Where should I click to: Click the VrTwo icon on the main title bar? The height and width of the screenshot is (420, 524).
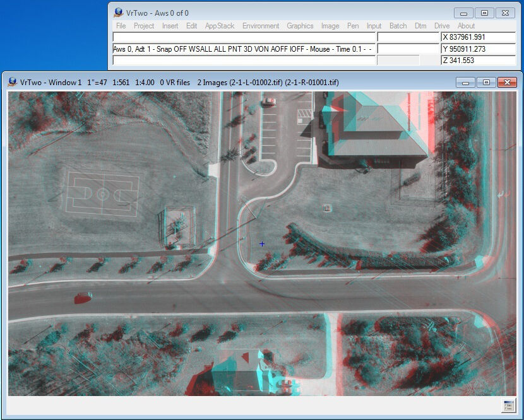[117, 12]
